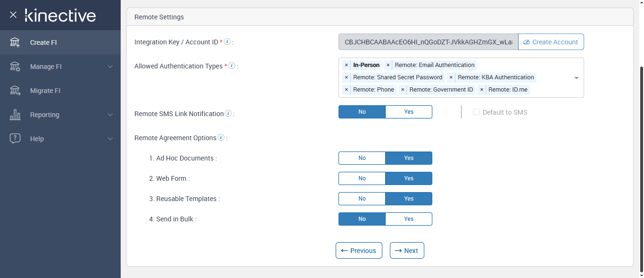
Task: Expand the Manage FI submenu chevron
Action: 110,67
